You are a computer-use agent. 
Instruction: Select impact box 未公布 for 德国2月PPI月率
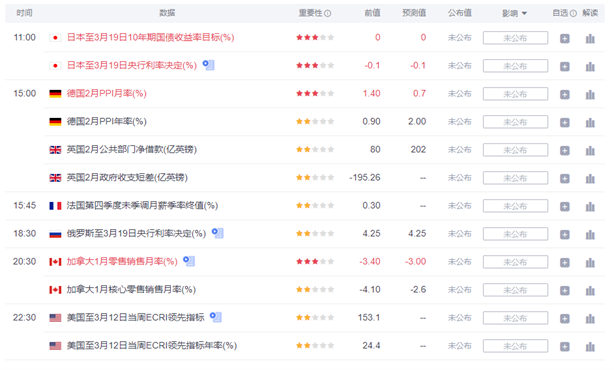(515, 94)
